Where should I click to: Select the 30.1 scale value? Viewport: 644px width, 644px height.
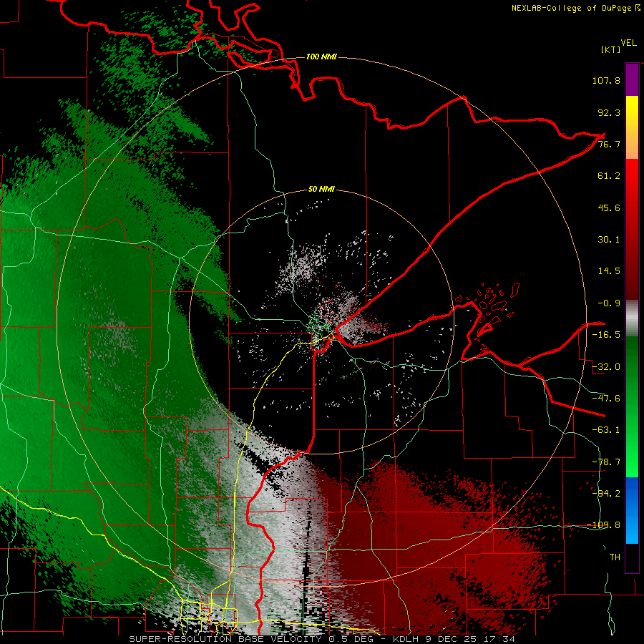pyautogui.click(x=609, y=240)
